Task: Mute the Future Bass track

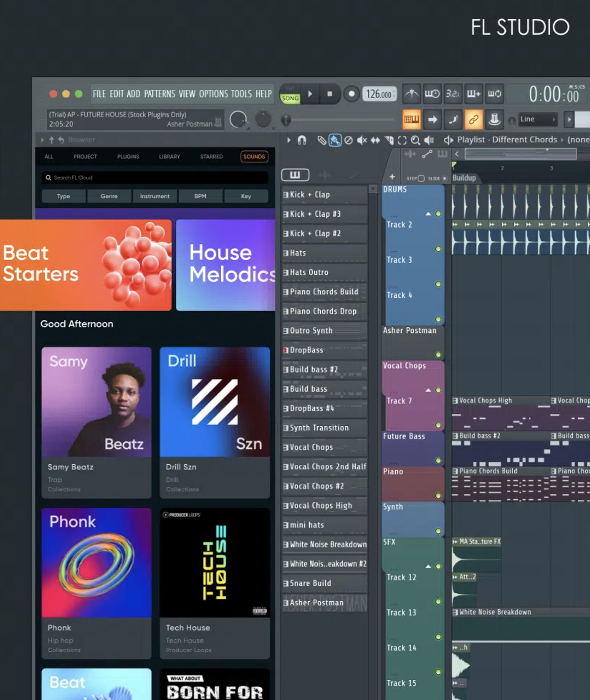Action: tap(438, 460)
